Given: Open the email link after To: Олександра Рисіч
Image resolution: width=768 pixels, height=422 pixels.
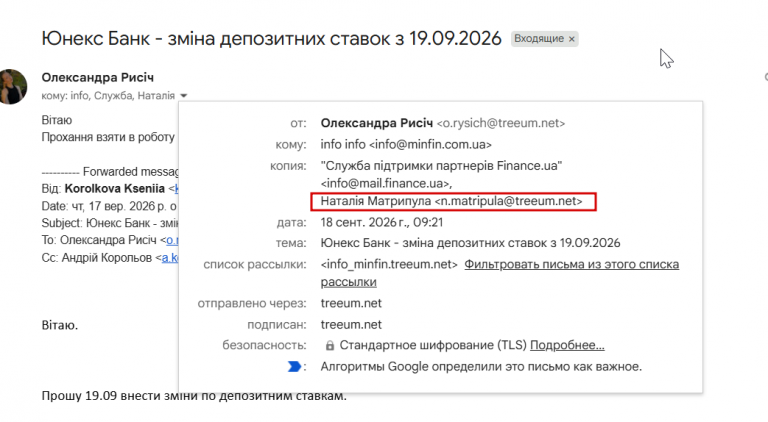Looking at the screenshot, I should pyautogui.click(x=172, y=240).
